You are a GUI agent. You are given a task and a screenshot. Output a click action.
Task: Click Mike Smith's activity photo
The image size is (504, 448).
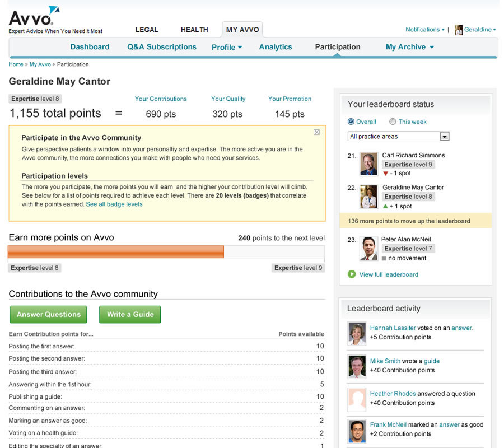coord(357,367)
